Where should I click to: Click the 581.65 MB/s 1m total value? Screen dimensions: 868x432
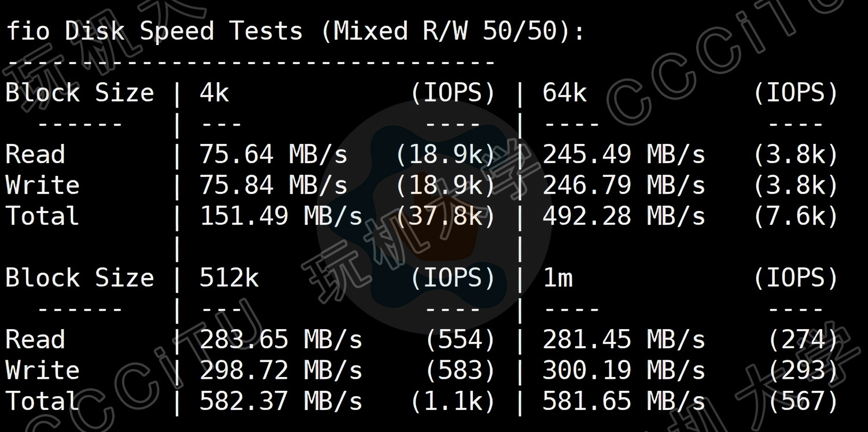point(624,401)
